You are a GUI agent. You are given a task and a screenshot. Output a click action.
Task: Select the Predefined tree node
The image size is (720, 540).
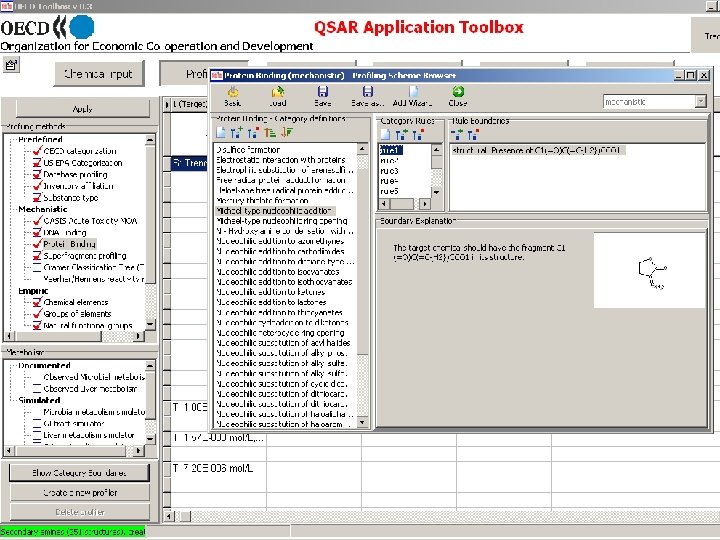click(40, 139)
